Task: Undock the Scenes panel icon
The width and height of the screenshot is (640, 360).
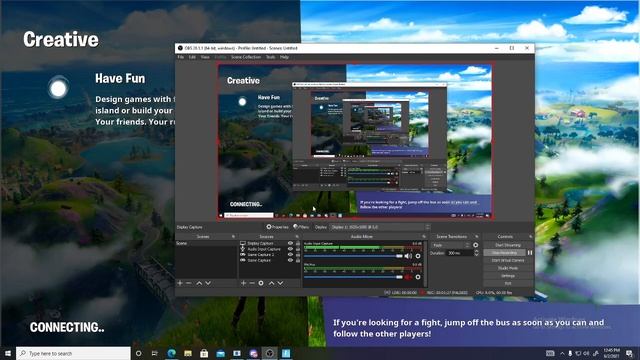Action: 233,237
